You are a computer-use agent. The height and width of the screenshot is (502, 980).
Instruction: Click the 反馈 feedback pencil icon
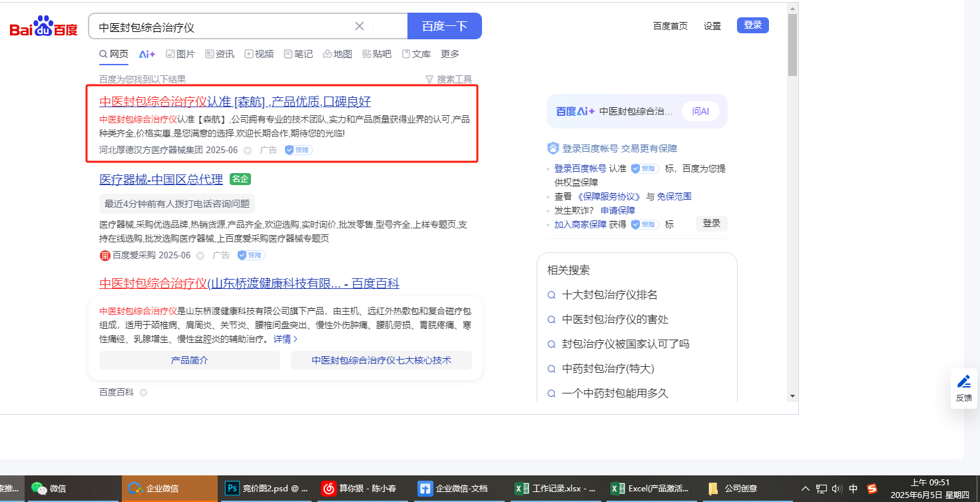[963, 381]
